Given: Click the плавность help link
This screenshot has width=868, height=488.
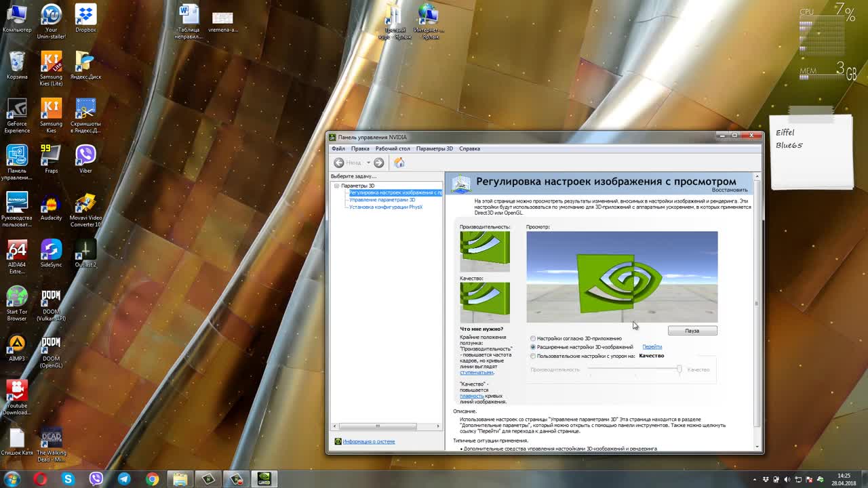Looking at the screenshot, I should pyautogui.click(x=472, y=396).
